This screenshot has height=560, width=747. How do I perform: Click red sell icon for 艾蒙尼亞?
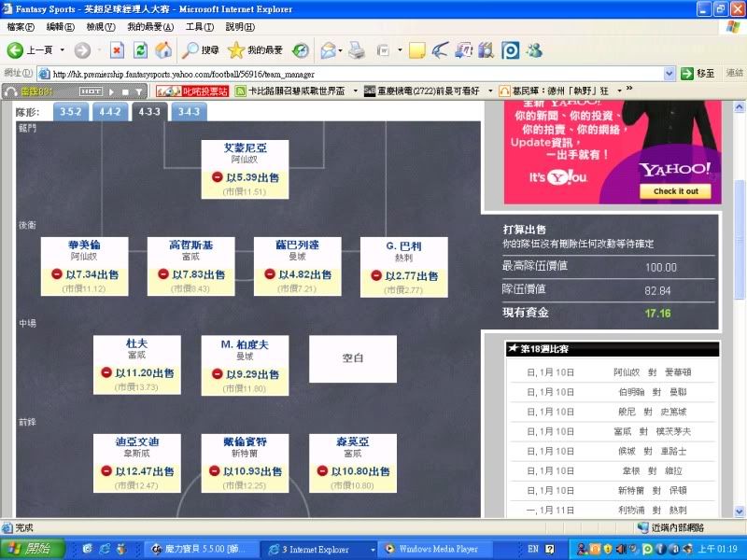[x=217, y=177]
